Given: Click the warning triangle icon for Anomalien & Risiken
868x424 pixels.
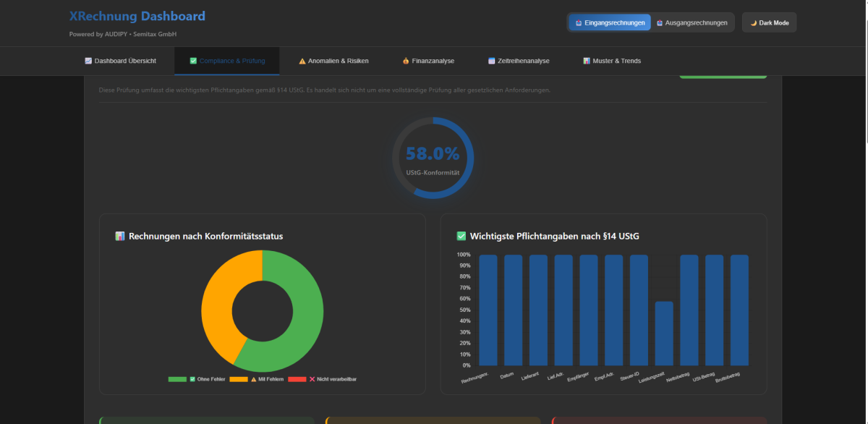Looking at the screenshot, I should point(302,61).
